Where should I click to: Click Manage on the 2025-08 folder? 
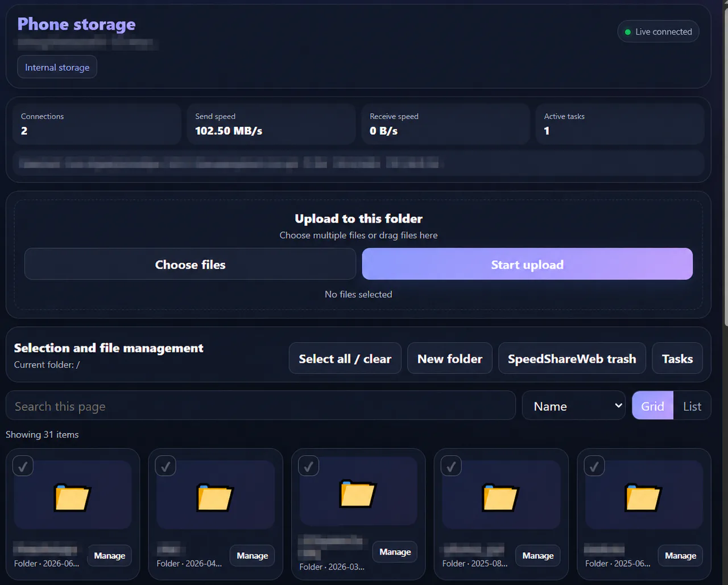(x=538, y=555)
